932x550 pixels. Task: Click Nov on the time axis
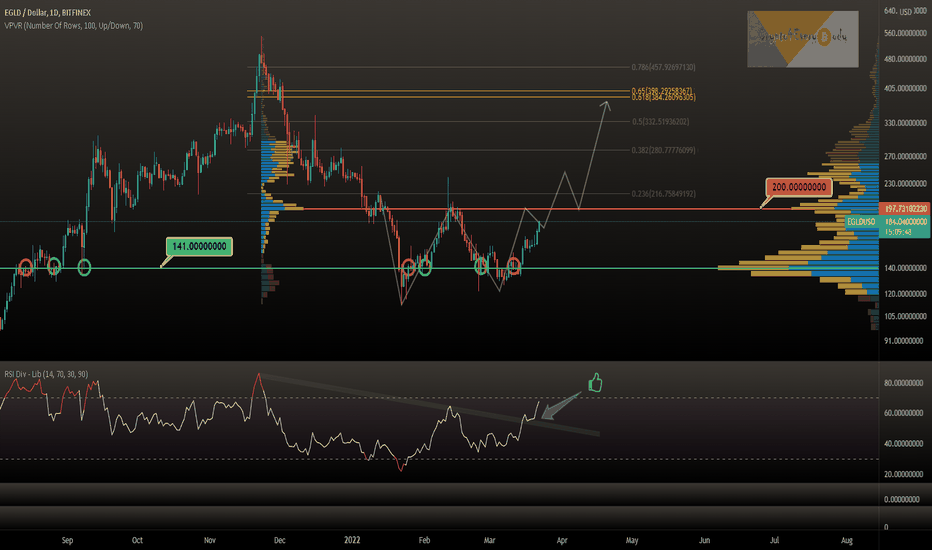tap(210, 540)
